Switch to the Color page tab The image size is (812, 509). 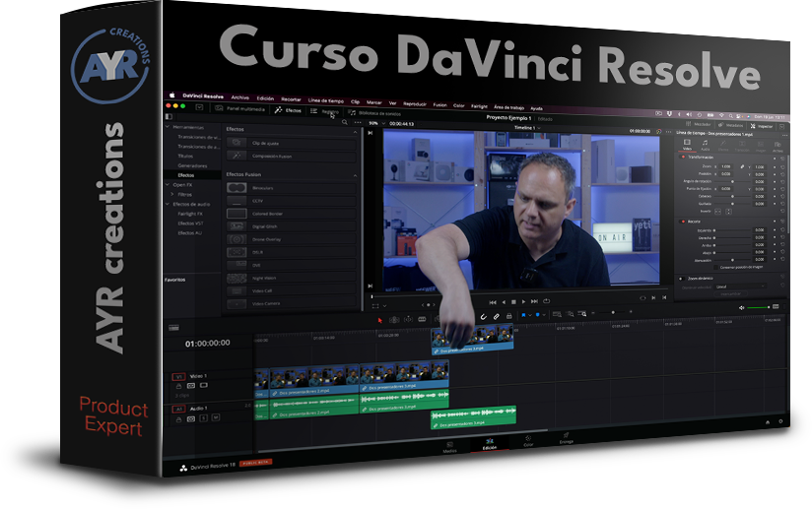coord(527,441)
